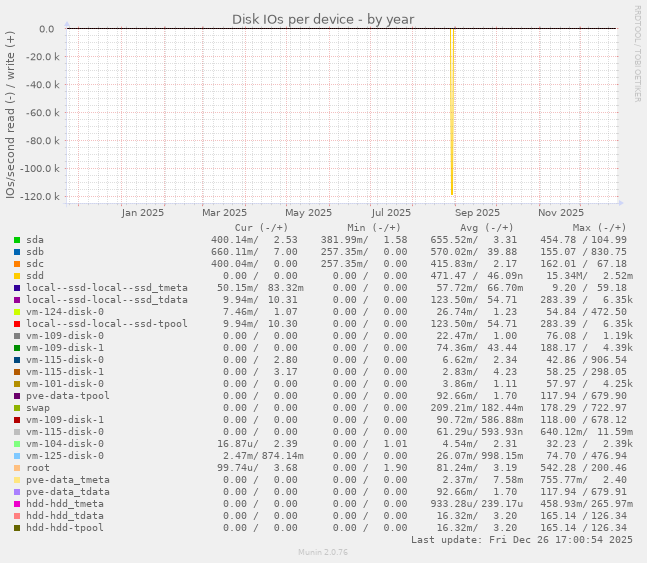Click the "-60.0 k" y-axis label
This screenshot has width=647, height=563.
(43, 113)
